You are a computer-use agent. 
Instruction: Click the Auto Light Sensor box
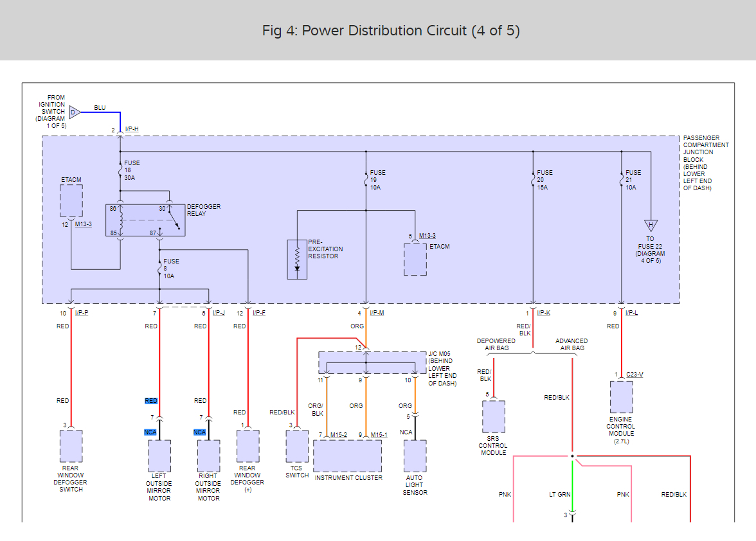coord(415,456)
